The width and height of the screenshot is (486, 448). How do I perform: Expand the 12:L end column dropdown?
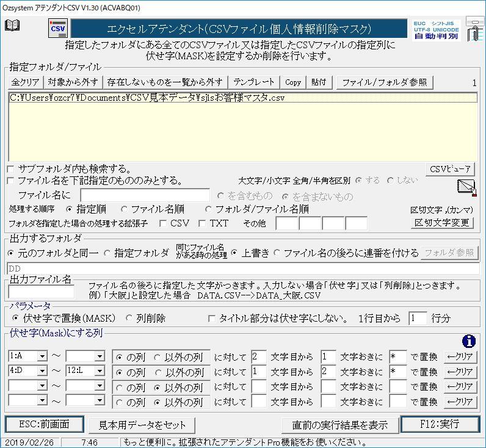[x=100, y=371]
